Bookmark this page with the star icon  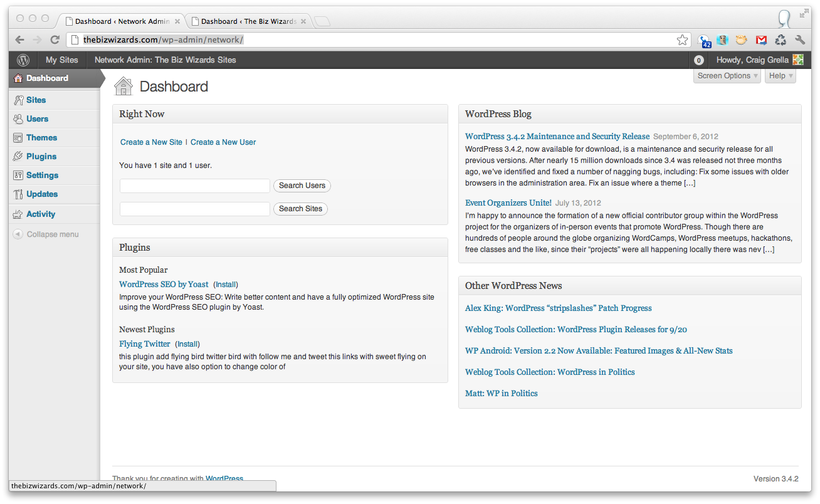click(x=682, y=40)
